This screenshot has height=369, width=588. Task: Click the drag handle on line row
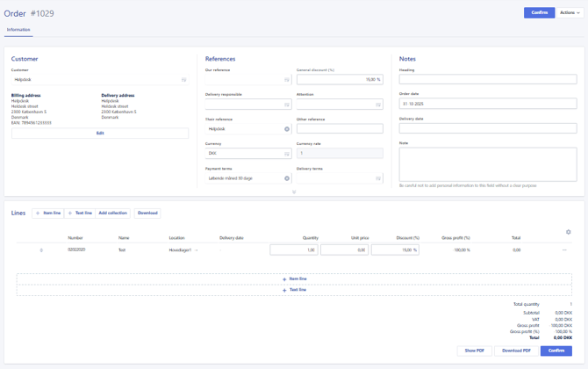click(x=41, y=250)
